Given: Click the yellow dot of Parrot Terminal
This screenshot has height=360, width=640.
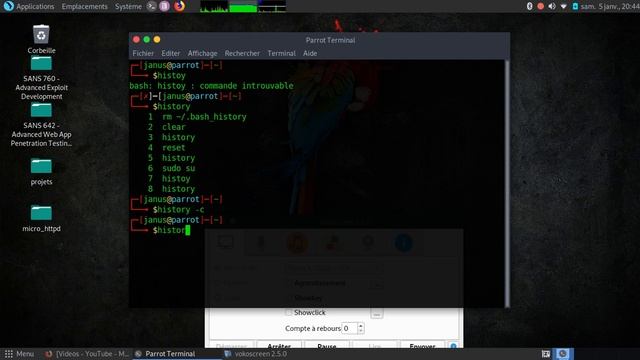Looking at the screenshot, I should 157,39.
